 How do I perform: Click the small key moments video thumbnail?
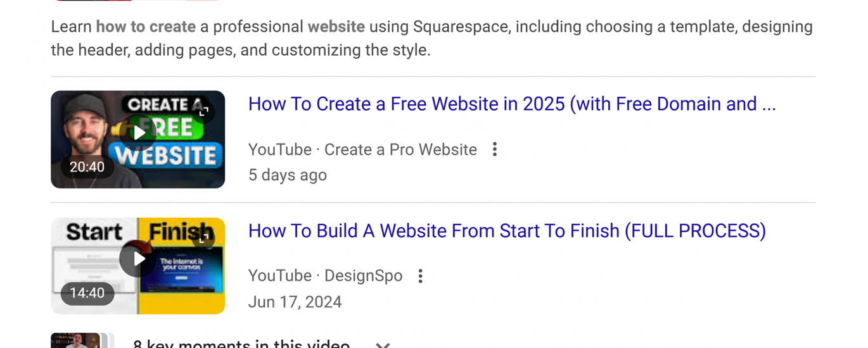[x=76, y=340]
